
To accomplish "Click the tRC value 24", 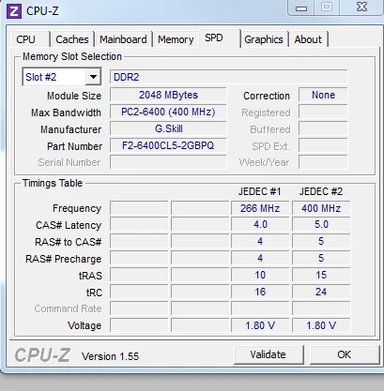I will pyautogui.click(x=321, y=292).
